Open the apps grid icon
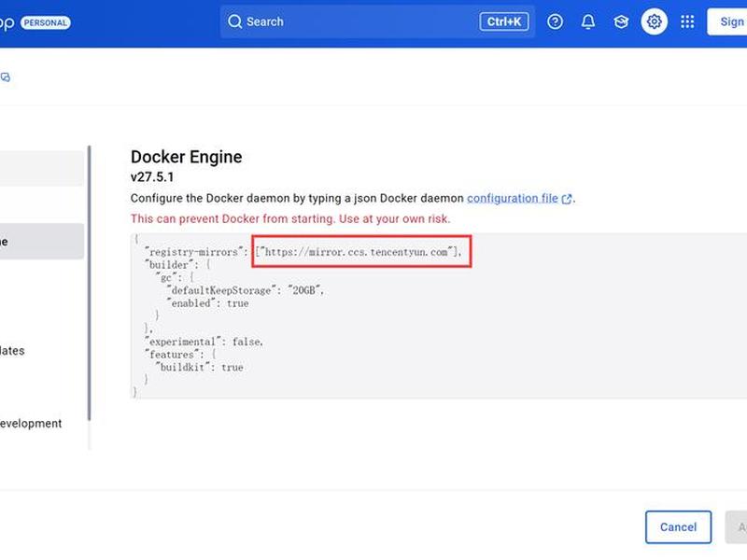The height and width of the screenshot is (560, 747). [687, 21]
